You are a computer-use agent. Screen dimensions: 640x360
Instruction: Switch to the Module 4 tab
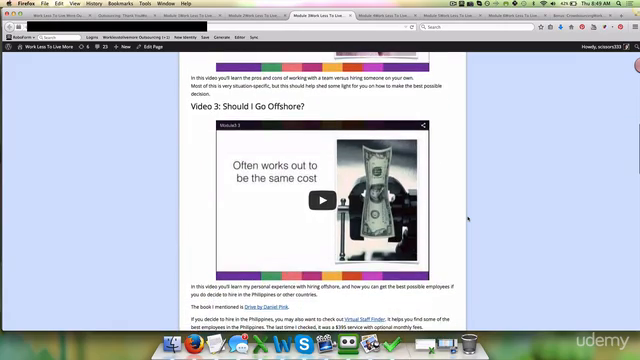click(386, 16)
